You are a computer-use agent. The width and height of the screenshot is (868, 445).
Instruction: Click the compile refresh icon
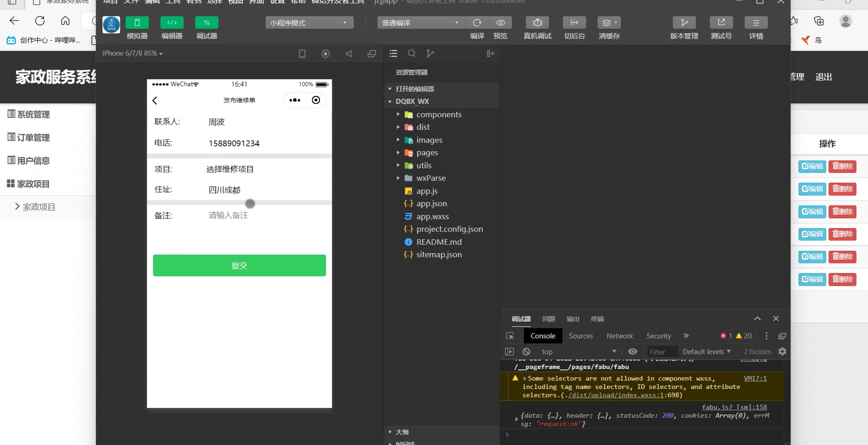point(477,23)
